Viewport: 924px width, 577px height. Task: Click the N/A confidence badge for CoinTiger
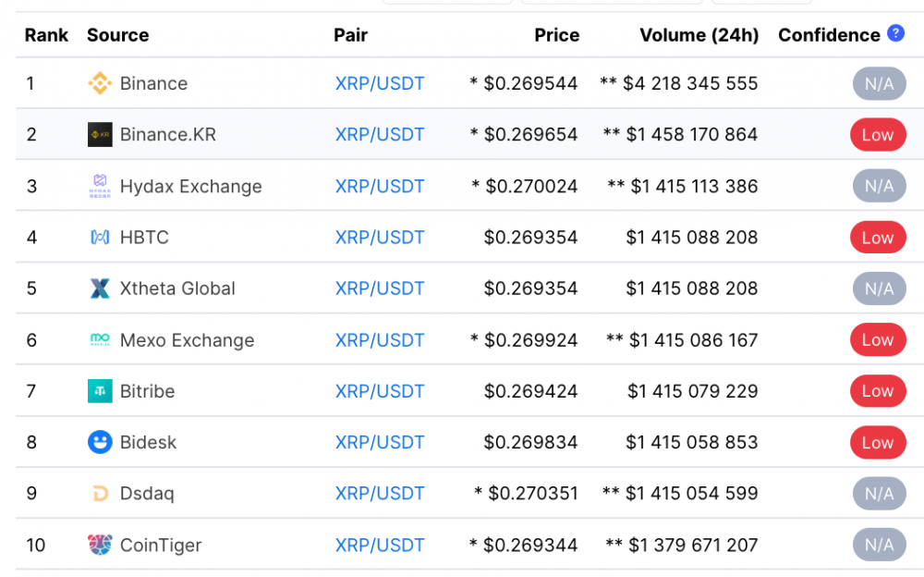(880, 546)
